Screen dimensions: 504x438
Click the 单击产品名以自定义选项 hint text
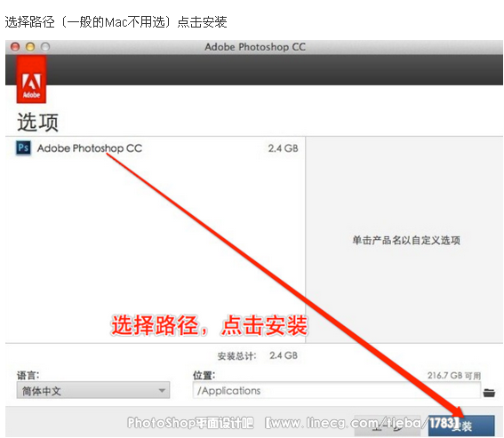[x=406, y=240]
